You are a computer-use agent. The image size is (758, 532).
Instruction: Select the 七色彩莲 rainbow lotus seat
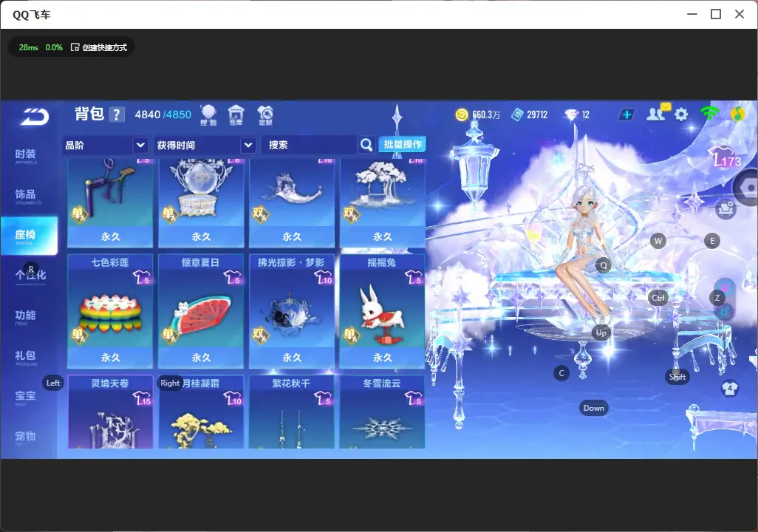point(110,311)
